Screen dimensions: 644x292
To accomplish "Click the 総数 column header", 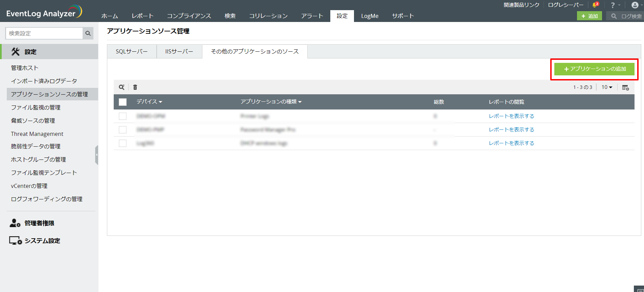I will [x=439, y=102].
